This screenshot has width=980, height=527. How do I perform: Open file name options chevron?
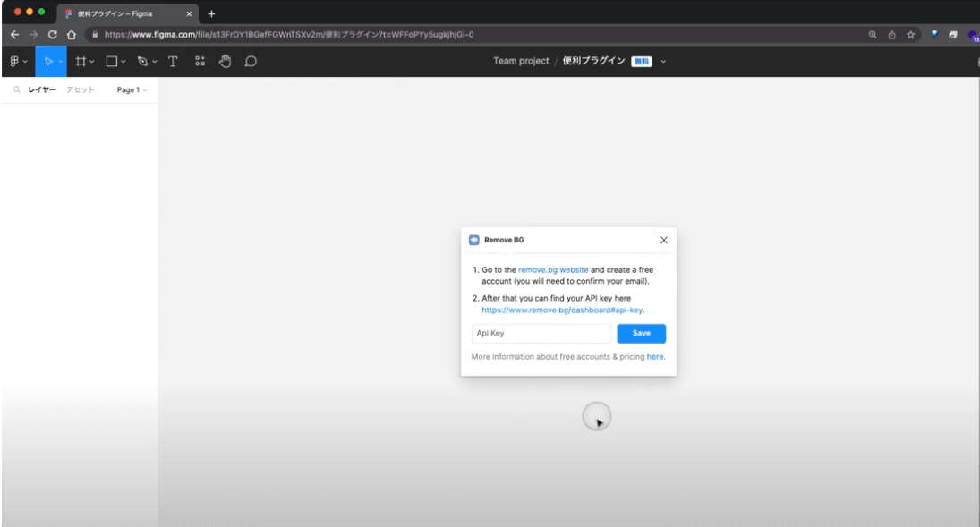point(663,61)
